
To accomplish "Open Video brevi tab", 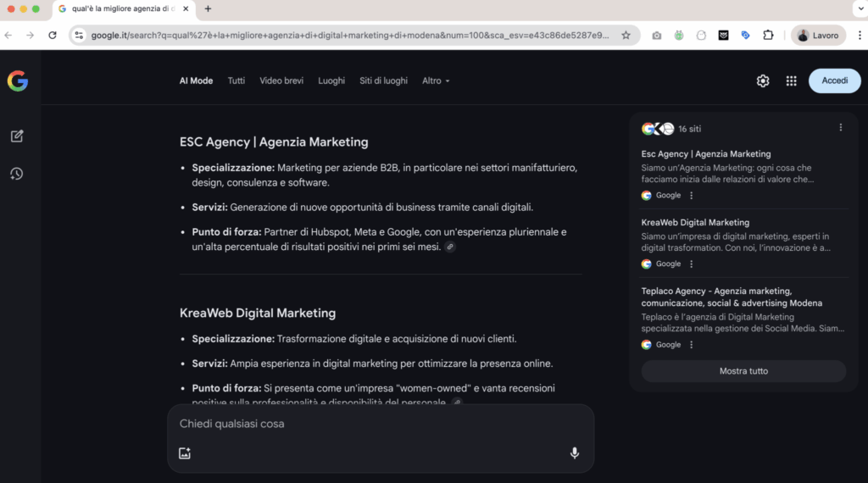I will coord(281,80).
